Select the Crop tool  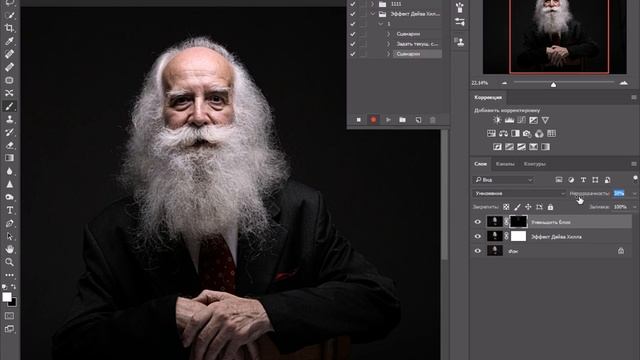tap(9, 28)
